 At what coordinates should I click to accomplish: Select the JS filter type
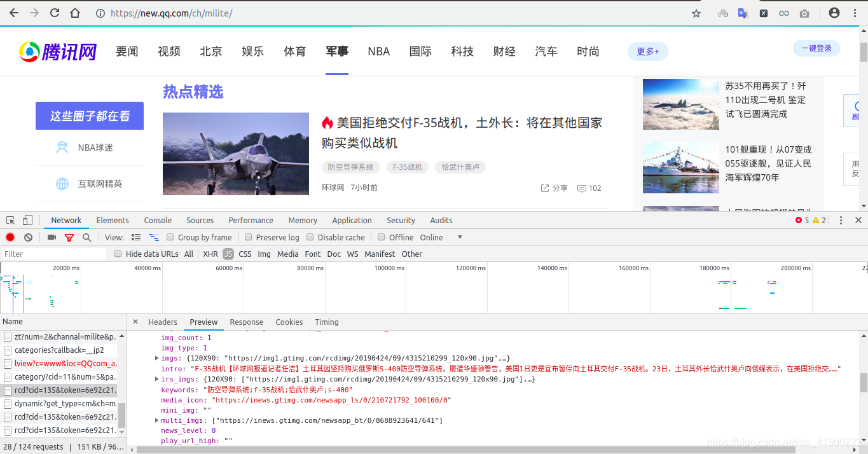coord(228,254)
